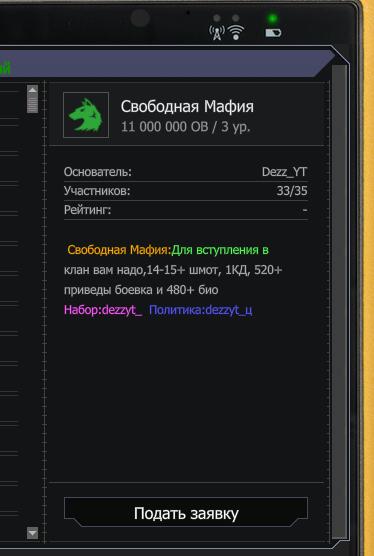Image resolution: width=374 pixels, height=556 pixels.
Task: Click the clan list scrollbar thumb
Action: pos(32,104)
